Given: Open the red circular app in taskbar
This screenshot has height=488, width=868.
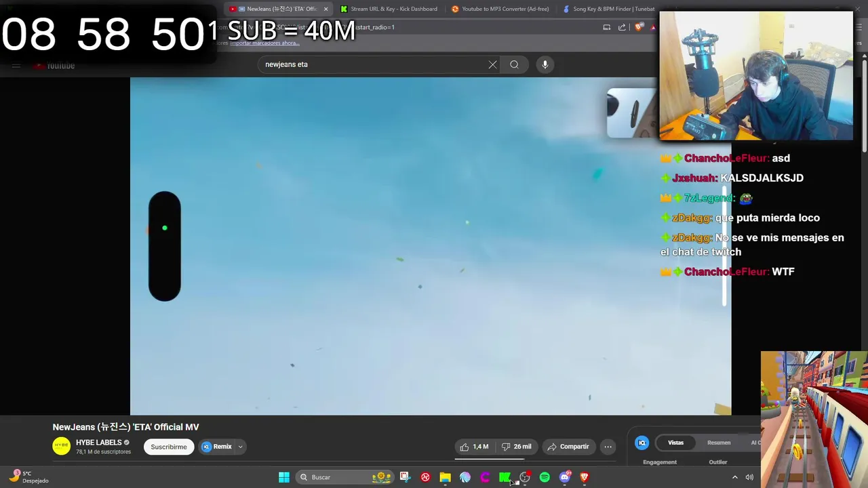Looking at the screenshot, I should [425, 477].
